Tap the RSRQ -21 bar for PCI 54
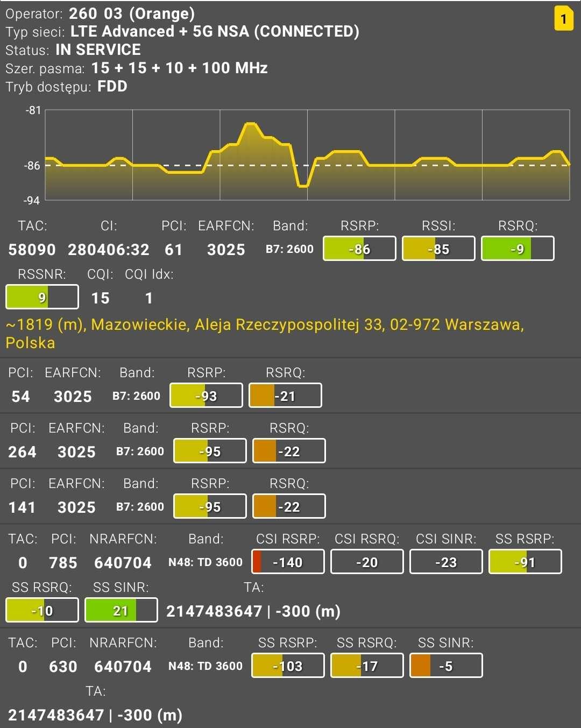Screen dimensions: 581x728 (285, 395)
